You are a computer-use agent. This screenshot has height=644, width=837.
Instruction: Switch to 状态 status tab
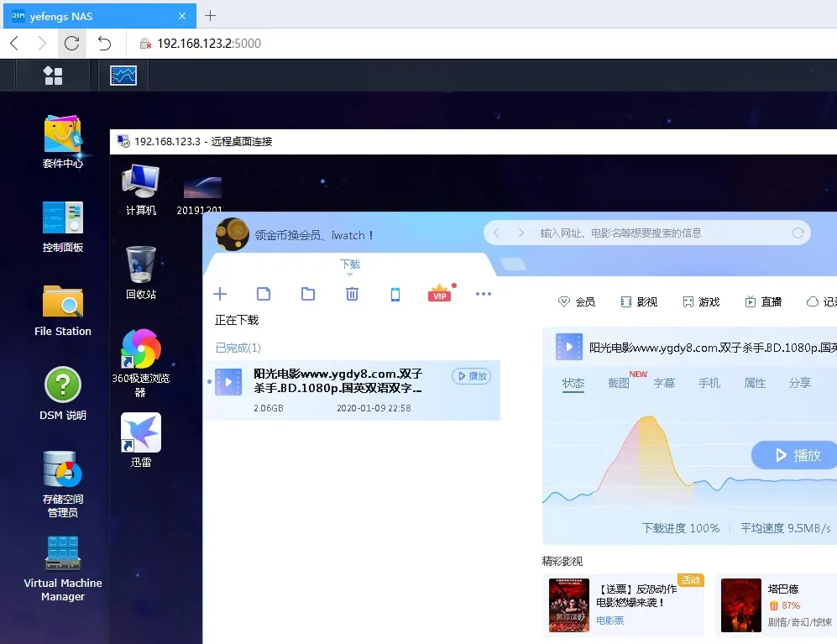click(573, 383)
